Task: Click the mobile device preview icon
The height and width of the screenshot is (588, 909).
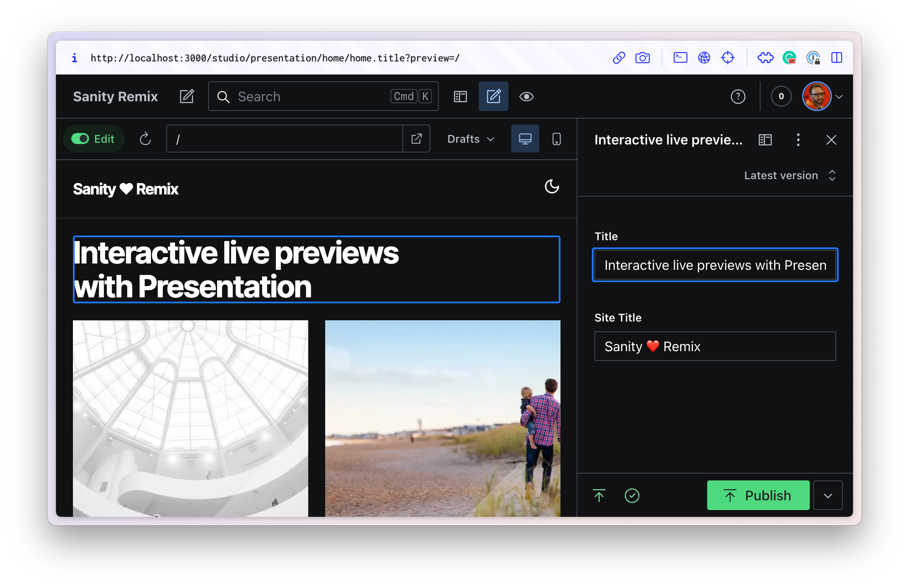Action: tap(557, 139)
